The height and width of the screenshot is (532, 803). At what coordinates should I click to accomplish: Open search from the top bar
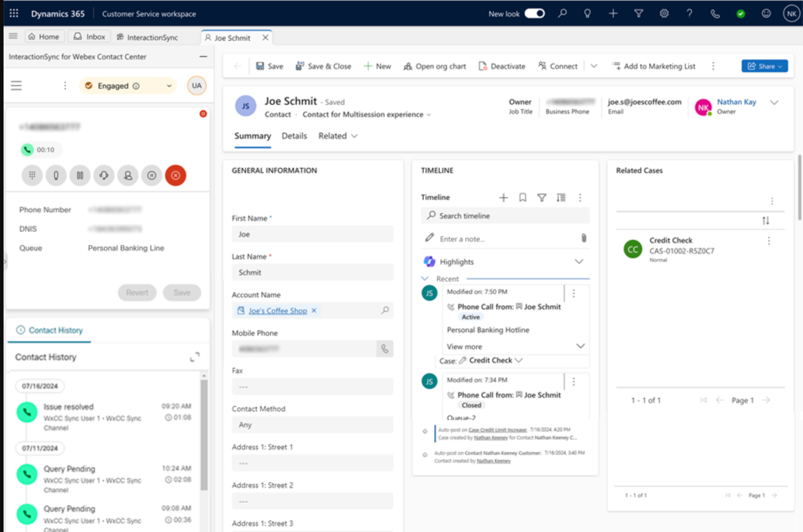click(x=562, y=13)
